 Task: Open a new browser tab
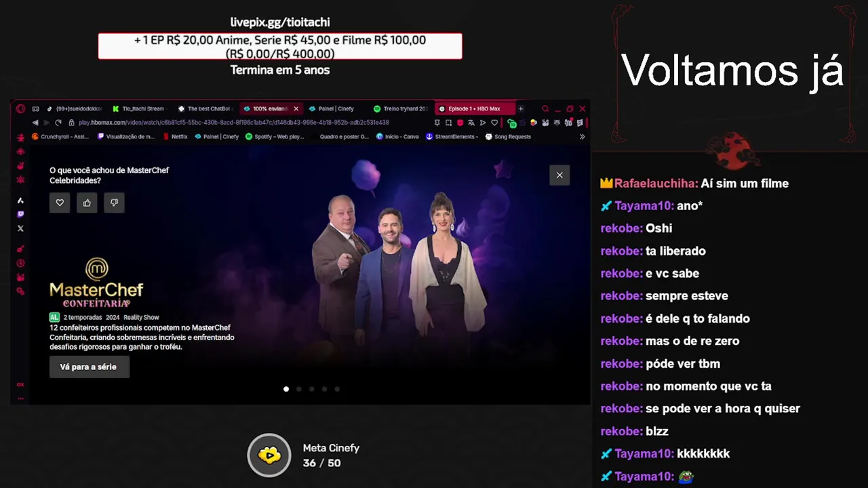(x=521, y=108)
